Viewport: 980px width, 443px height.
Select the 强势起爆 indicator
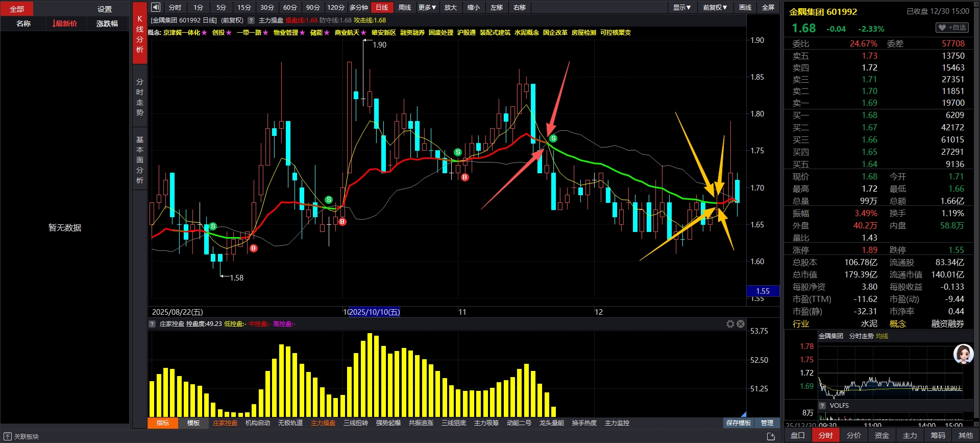coord(388,423)
